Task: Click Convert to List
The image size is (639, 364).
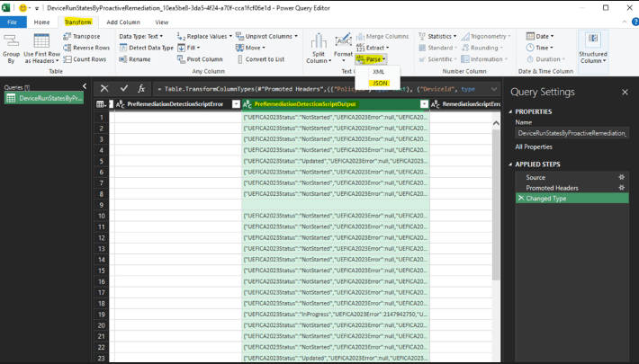Action: [x=260, y=59]
